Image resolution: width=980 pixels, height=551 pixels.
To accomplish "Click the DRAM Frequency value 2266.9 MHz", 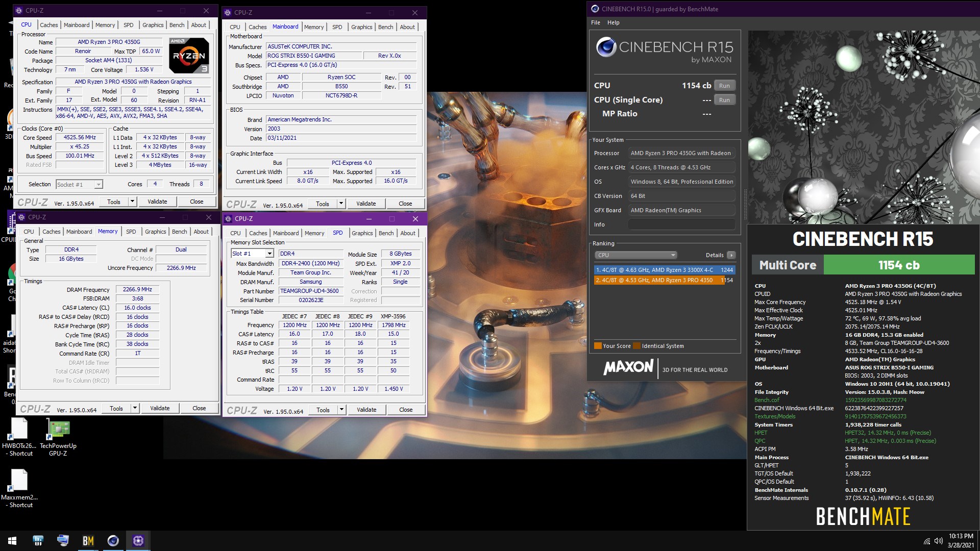I will (137, 290).
